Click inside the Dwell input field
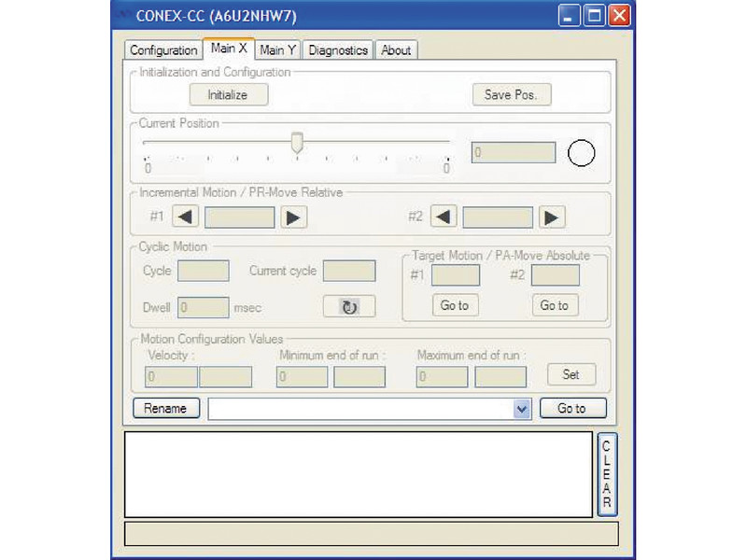 [x=204, y=306]
